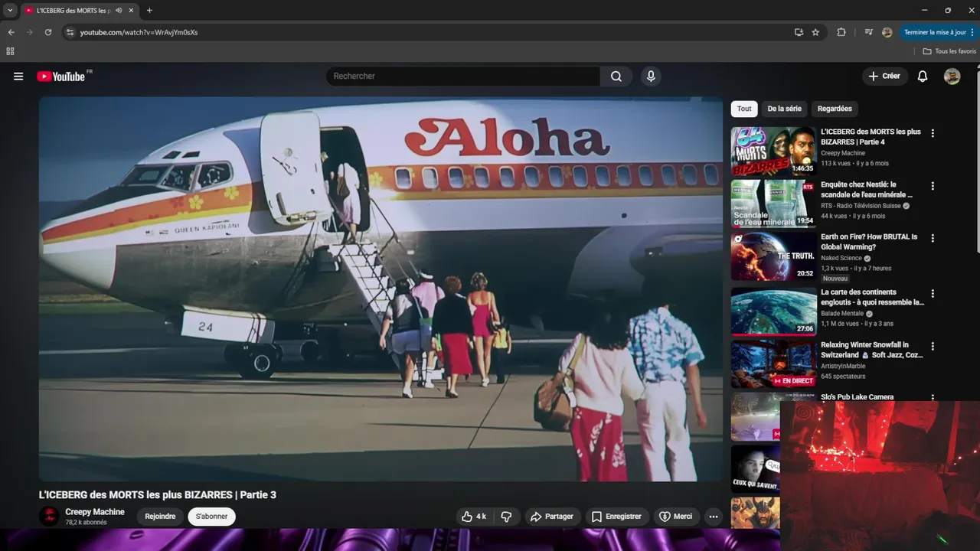Viewport: 980px width, 551px height.
Task: Click ArtistryinMarble channel name
Action: point(843,367)
